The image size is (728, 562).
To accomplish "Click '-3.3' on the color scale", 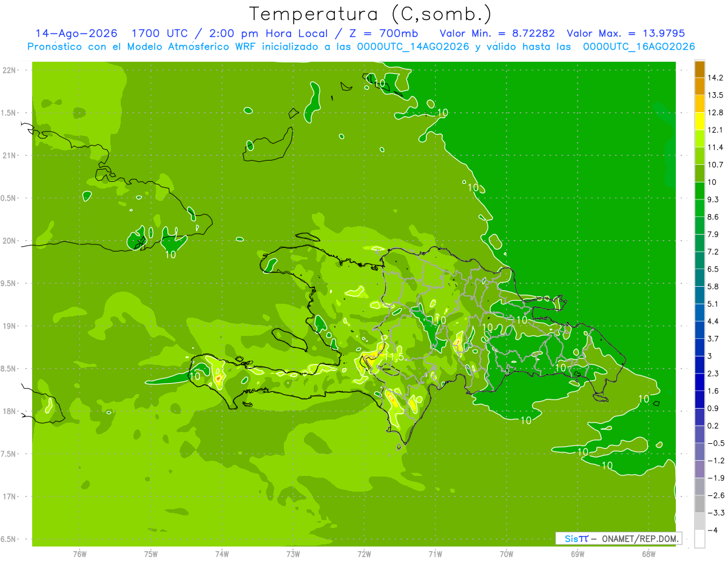I will click(x=715, y=513).
